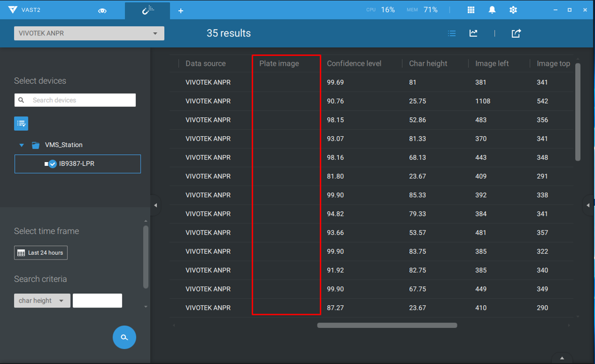Click the device list view icon above the tree

(x=20, y=123)
